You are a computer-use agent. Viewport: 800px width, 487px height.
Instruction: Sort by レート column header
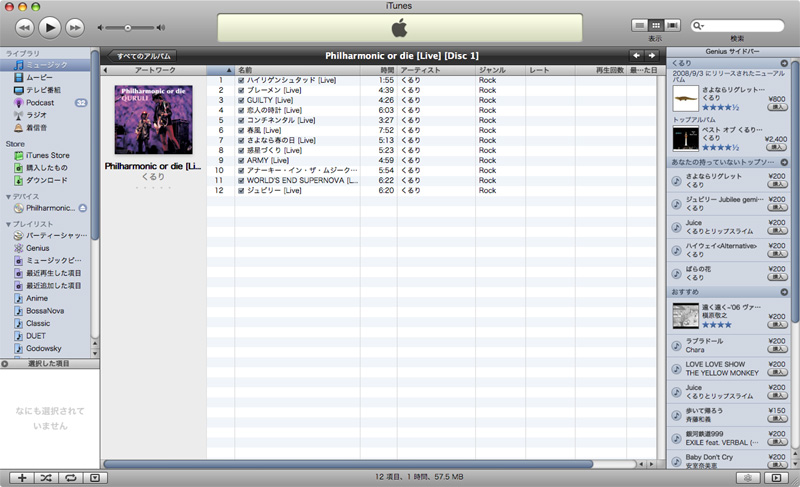550,70
